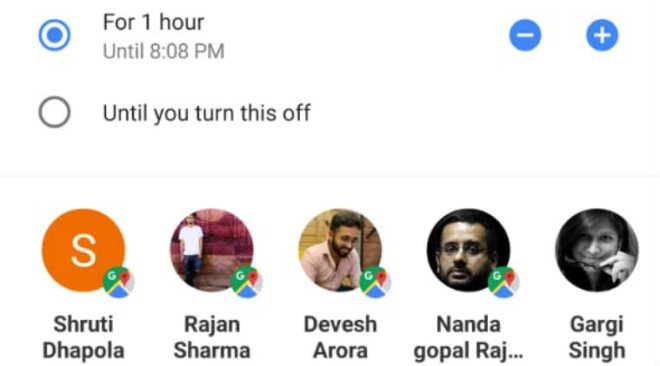Decrease sharing duration with minus button

click(x=525, y=35)
